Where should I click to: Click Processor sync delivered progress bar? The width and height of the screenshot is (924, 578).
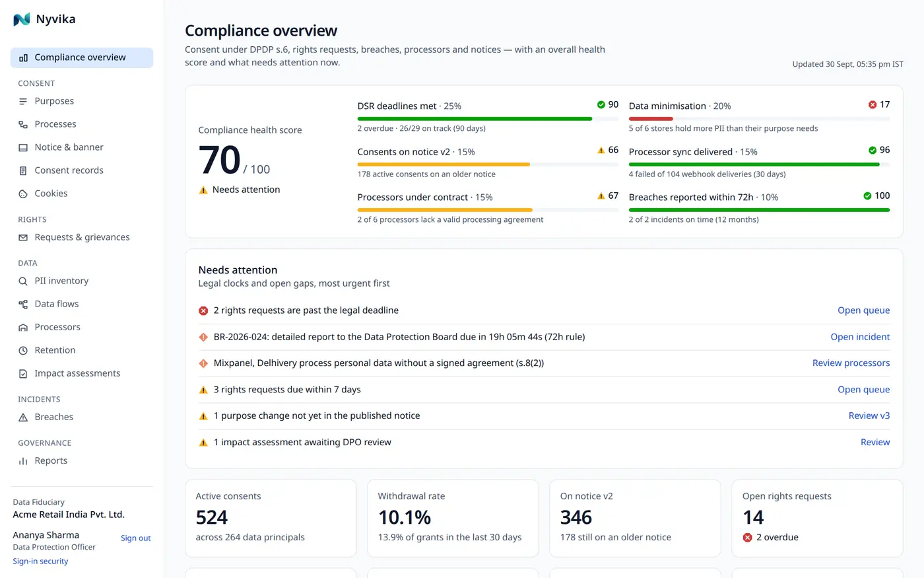[x=759, y=164]
